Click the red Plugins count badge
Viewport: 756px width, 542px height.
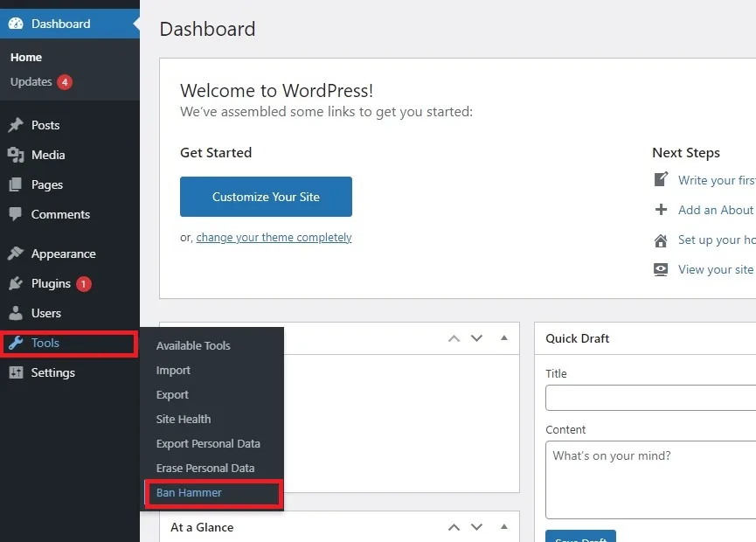83,284
